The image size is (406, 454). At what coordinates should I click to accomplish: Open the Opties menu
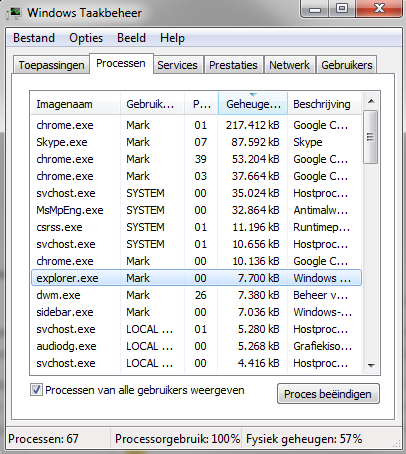click(x=86, y=38)
